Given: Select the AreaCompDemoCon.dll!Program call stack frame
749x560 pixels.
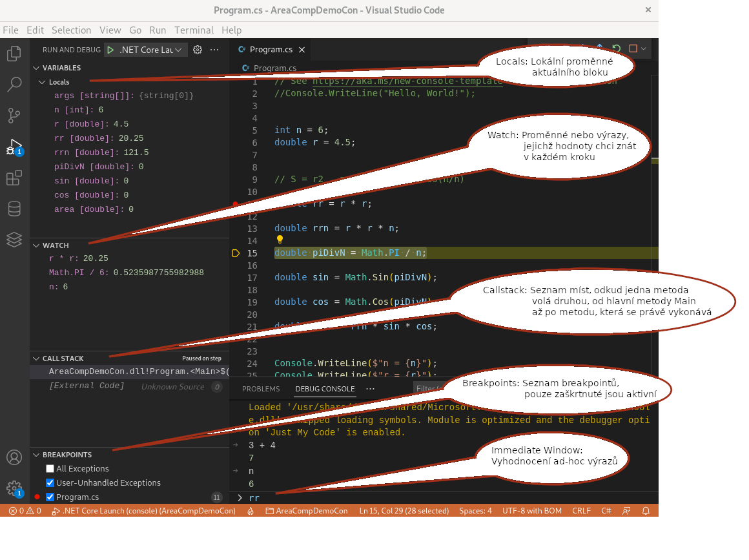Looking at the screenshot, I should point(129,372).
